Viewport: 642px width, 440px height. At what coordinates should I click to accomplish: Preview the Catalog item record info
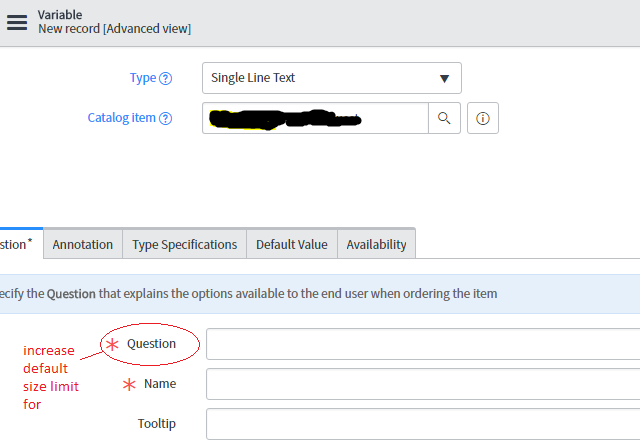pyautogui.click(x=483, y=118)
